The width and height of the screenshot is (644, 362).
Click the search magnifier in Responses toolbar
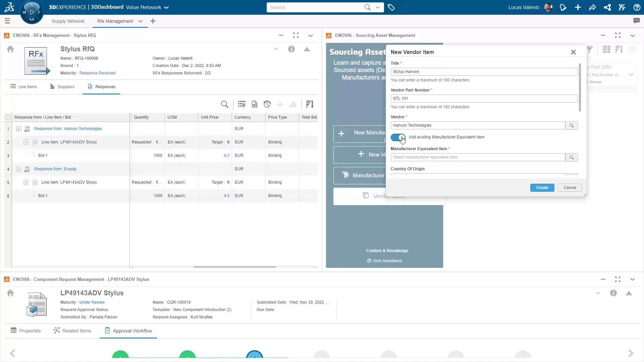[x=225, y=104]
